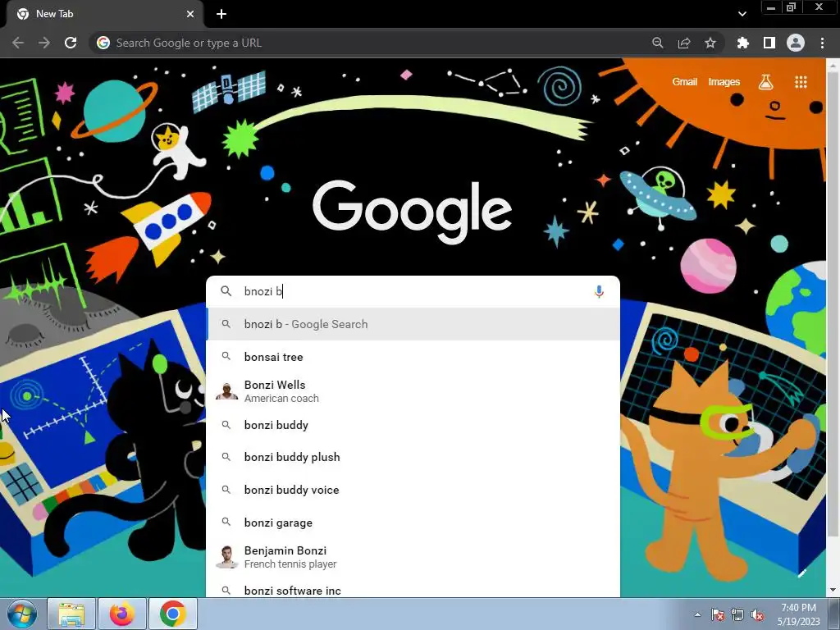Click Benjamin Bonzi thumbnail photo
The image size is (840, 630).
tap(226, 557)
